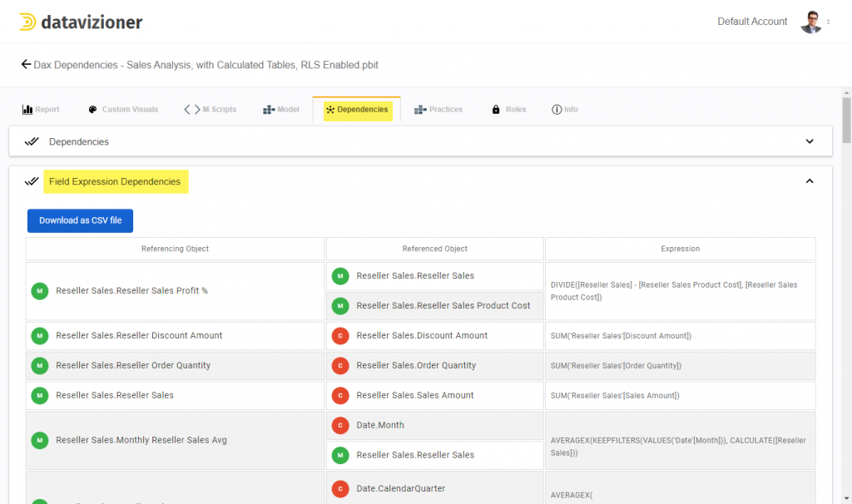Click the page vertical scrollbar thumb
Image resolution: width=852 pixels, height=504 pixels.
(x=846, y=120)
